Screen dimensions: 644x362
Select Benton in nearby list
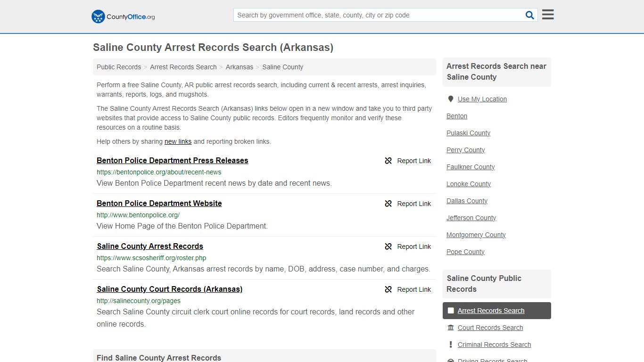(x=457, y=116)
